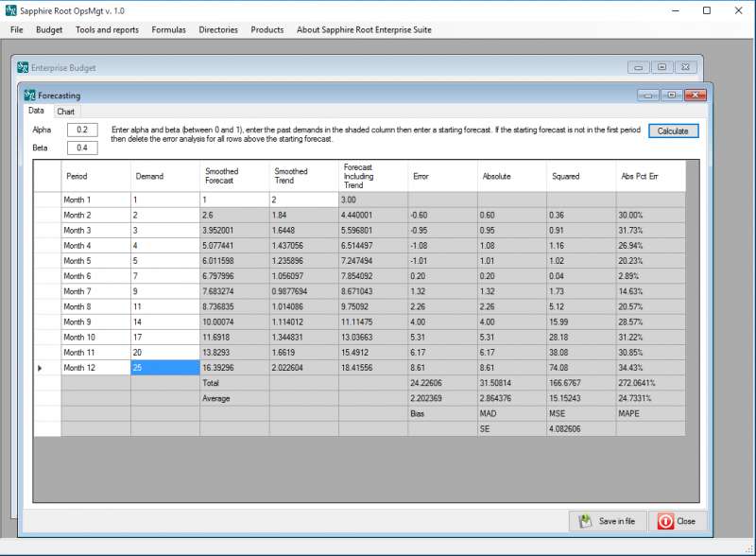Click the MSE label cell

click(x=581, y=413)
